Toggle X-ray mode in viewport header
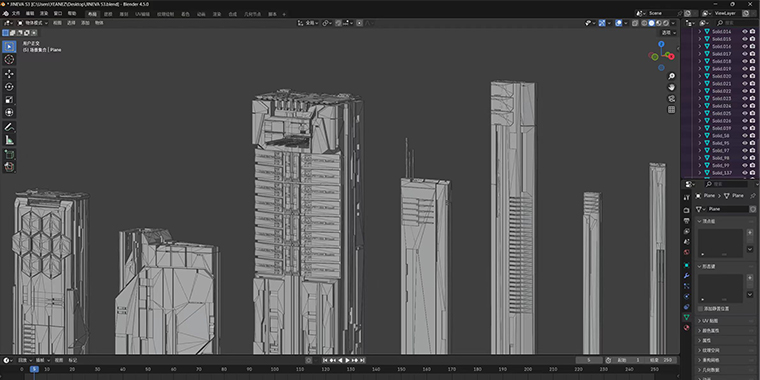Screen dimensions: 760x380 635,23
